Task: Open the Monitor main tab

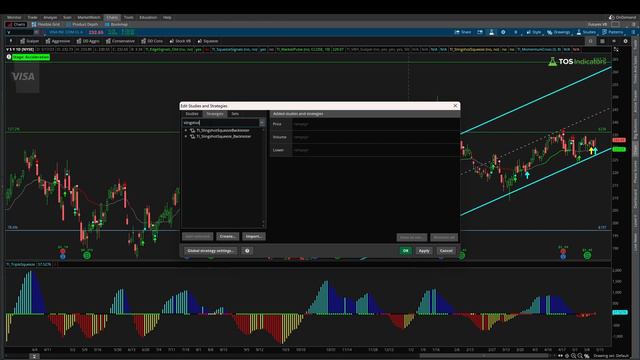Action: (x=14, y=18)
